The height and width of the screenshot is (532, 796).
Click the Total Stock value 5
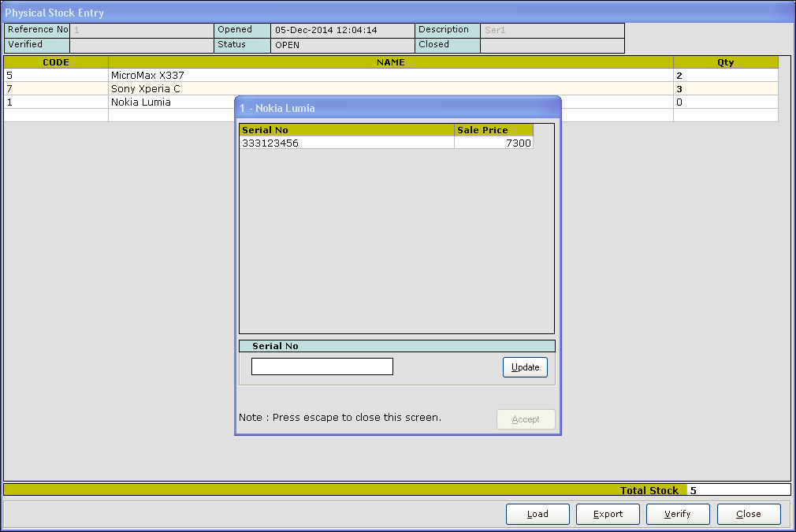(x=738, y=490)
